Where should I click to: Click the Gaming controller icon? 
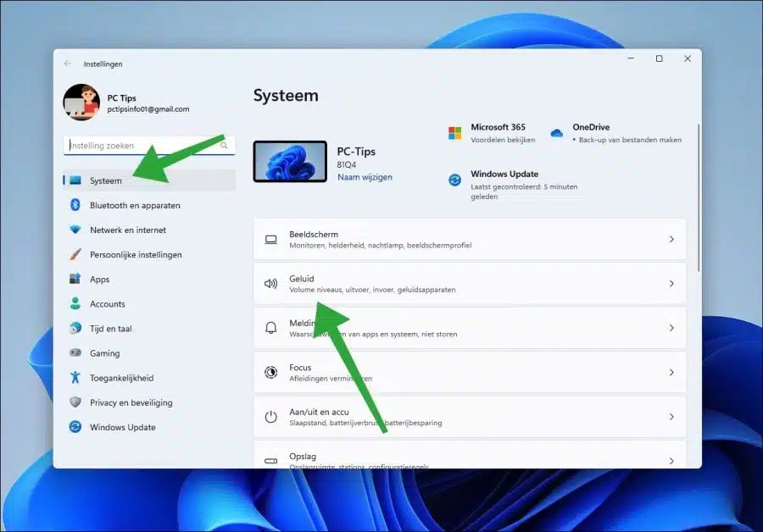75,352
